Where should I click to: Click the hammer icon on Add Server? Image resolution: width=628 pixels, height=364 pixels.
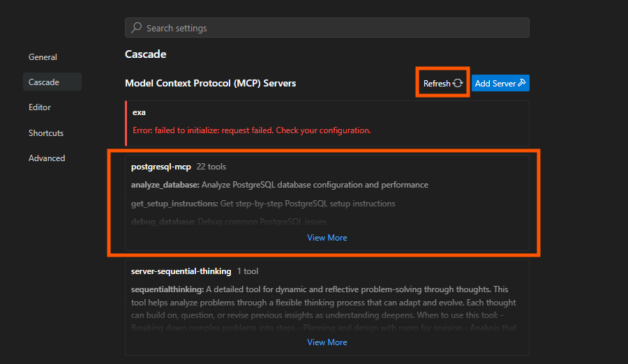pos(521,83)
